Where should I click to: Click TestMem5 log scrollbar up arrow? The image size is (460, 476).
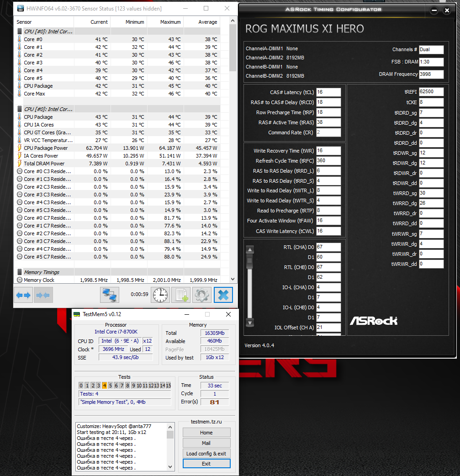coord(170,427)
